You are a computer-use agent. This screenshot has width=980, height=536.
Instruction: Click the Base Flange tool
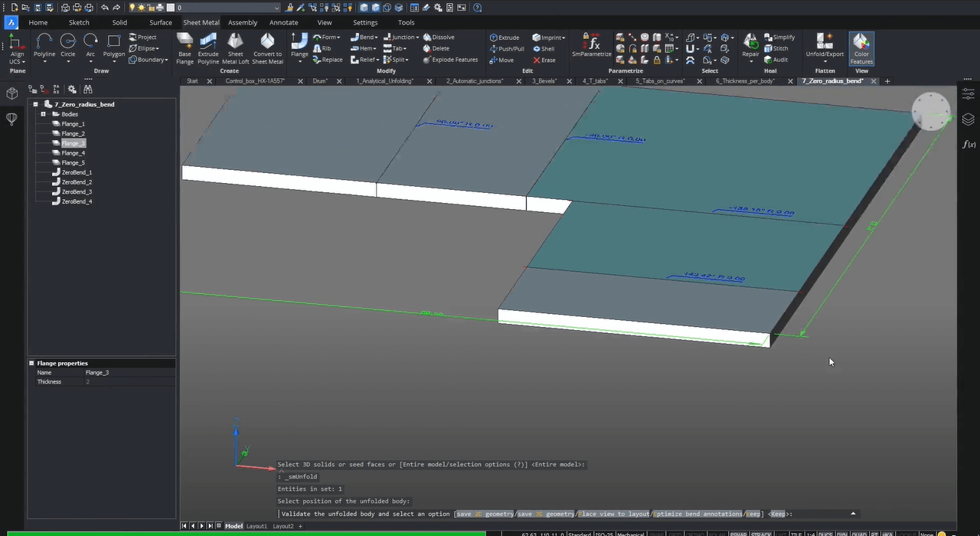(x=185, y=47)
